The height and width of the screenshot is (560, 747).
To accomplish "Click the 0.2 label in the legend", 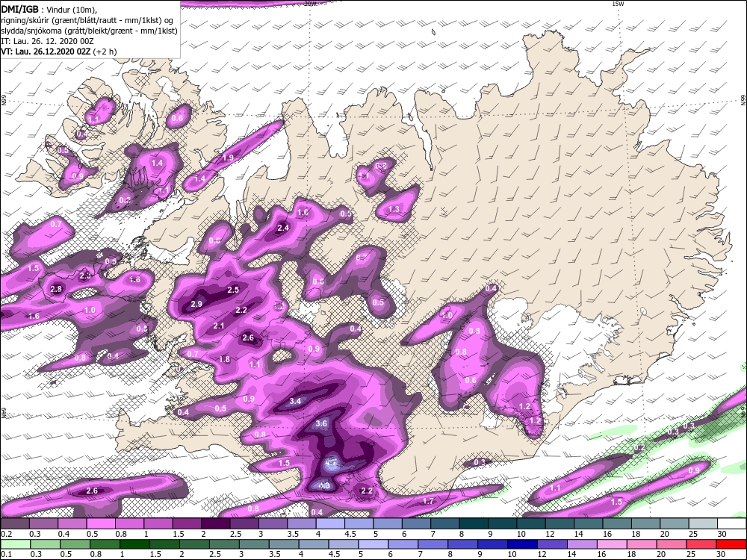I will [x=7, y=535].
